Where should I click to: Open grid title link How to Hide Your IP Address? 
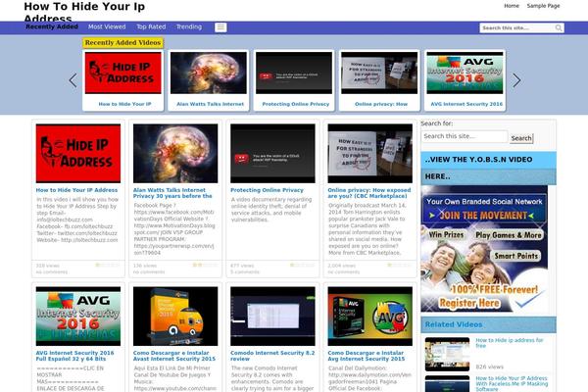pyautogui.click(x=76, y=190)
